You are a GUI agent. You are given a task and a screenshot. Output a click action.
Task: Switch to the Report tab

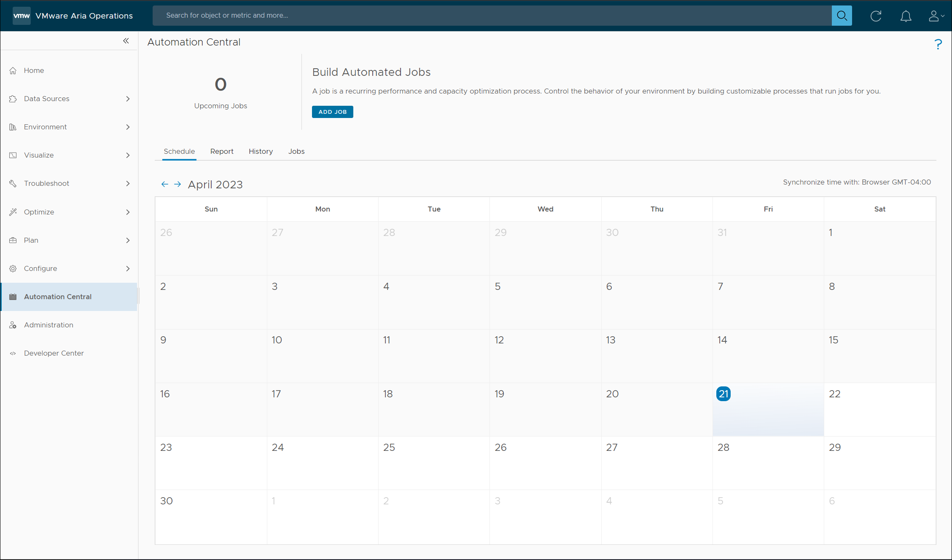222,151
